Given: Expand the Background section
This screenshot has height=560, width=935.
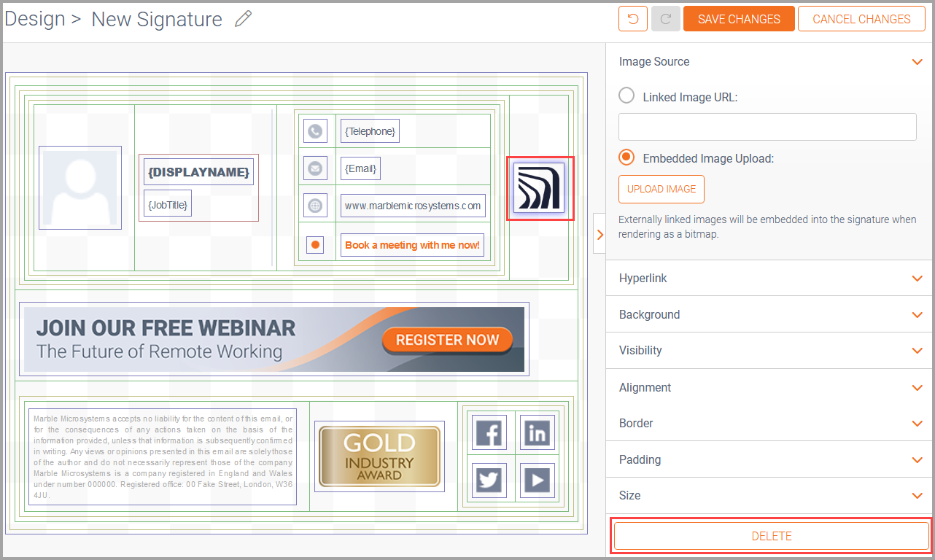Looking at the screenshot, I should pos(768,314).
